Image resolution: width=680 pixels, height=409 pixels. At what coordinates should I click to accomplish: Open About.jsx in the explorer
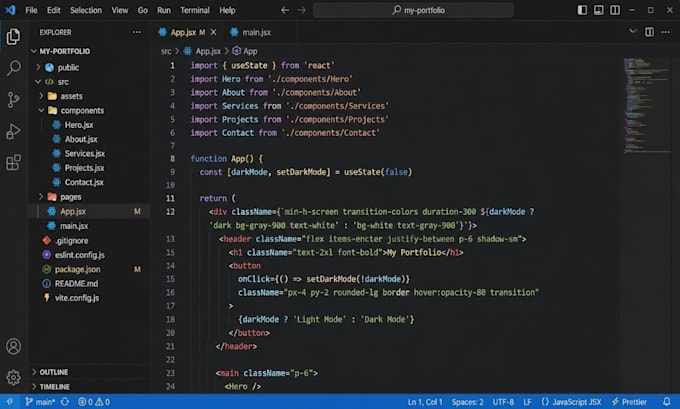click(81, 139)
